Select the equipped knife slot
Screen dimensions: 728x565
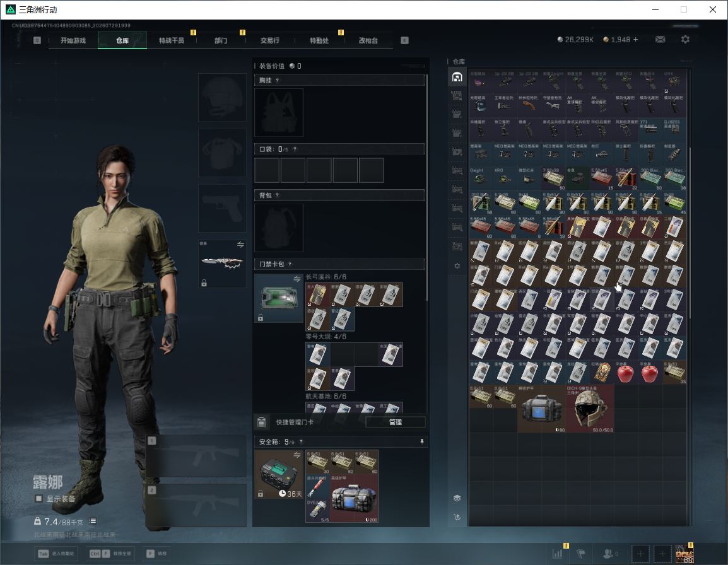(x=222, y=263)
